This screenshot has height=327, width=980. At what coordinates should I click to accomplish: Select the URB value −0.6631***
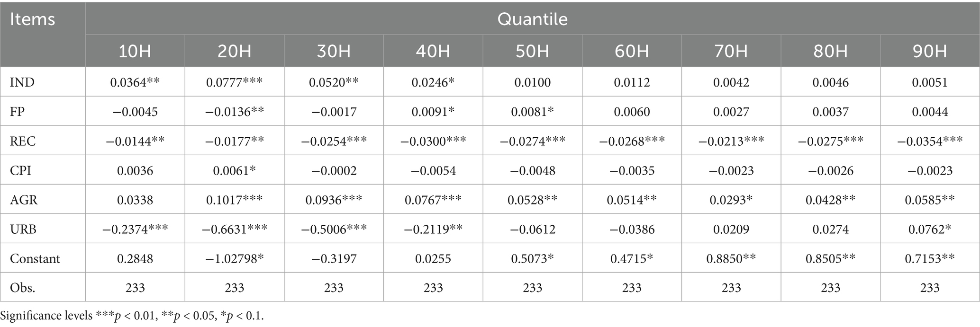tap(234, 229)
